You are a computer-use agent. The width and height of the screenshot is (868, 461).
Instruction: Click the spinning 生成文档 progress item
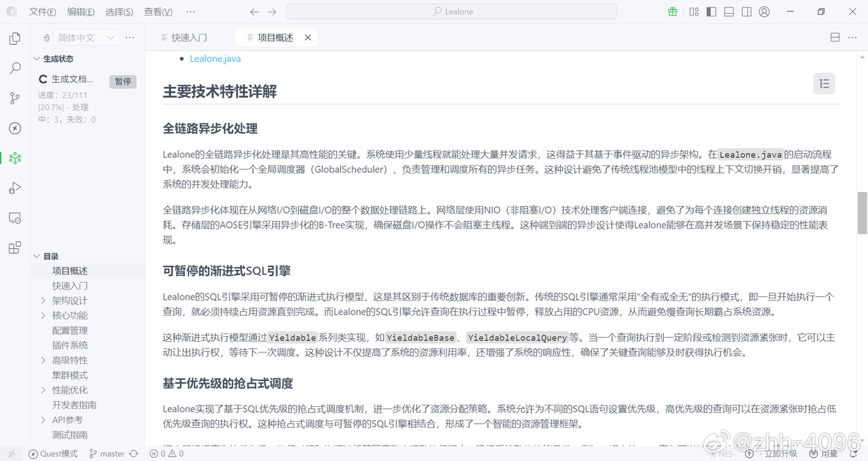[x=66, y=79]
